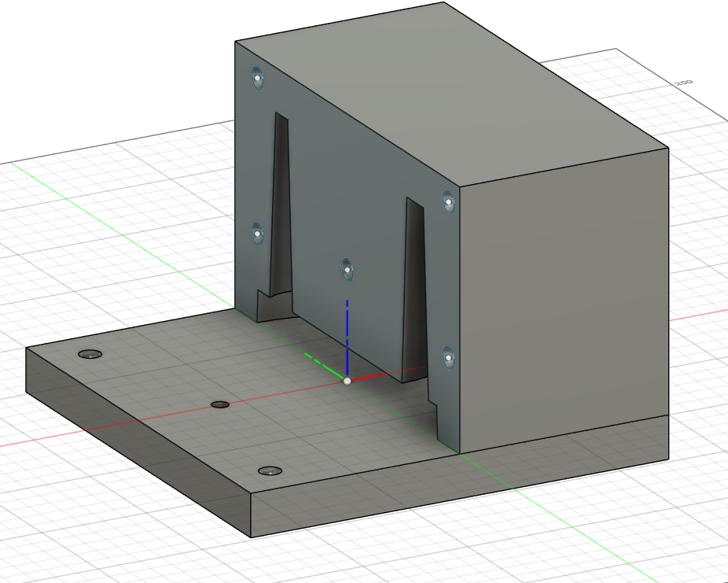Pick the front hole on base plate
Viewport: 728px width, 583px height.
271,470
